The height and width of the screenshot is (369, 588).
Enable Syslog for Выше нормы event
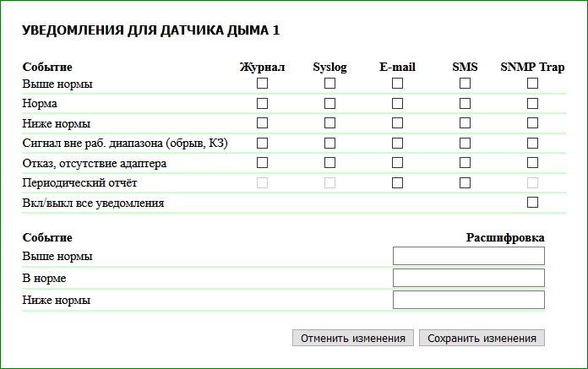pyautogui.click(x=329, y=84)
